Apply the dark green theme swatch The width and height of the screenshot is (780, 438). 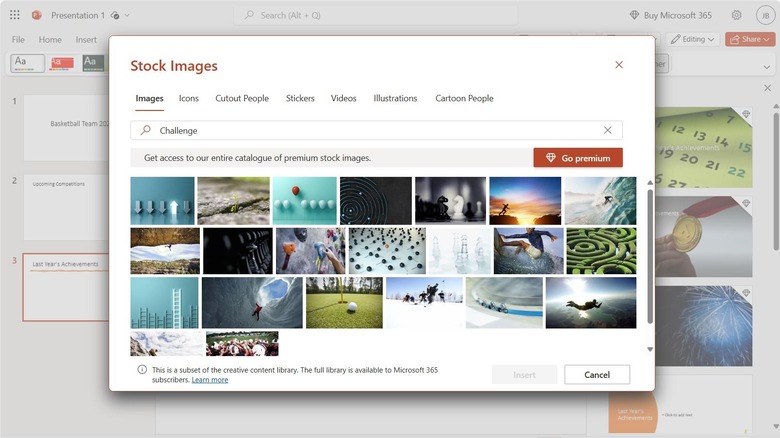click(x=94, y=63)
